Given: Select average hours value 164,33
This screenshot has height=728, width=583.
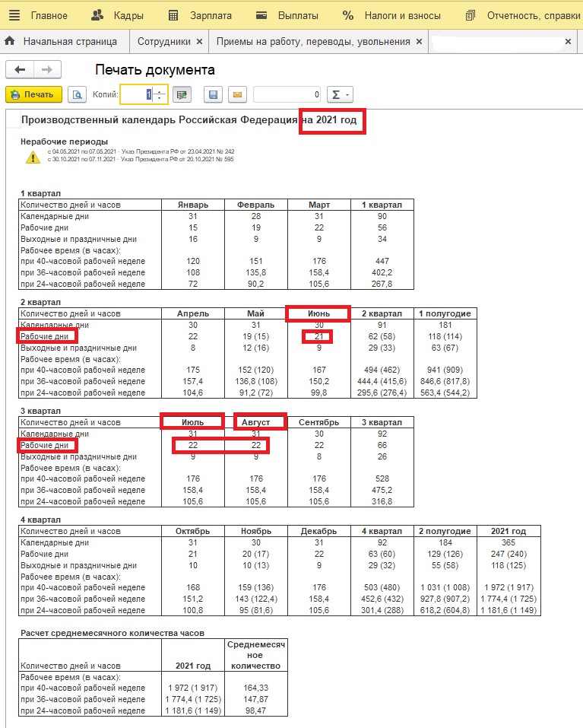Looking at the screenshot, I should (x=256, y=688).
